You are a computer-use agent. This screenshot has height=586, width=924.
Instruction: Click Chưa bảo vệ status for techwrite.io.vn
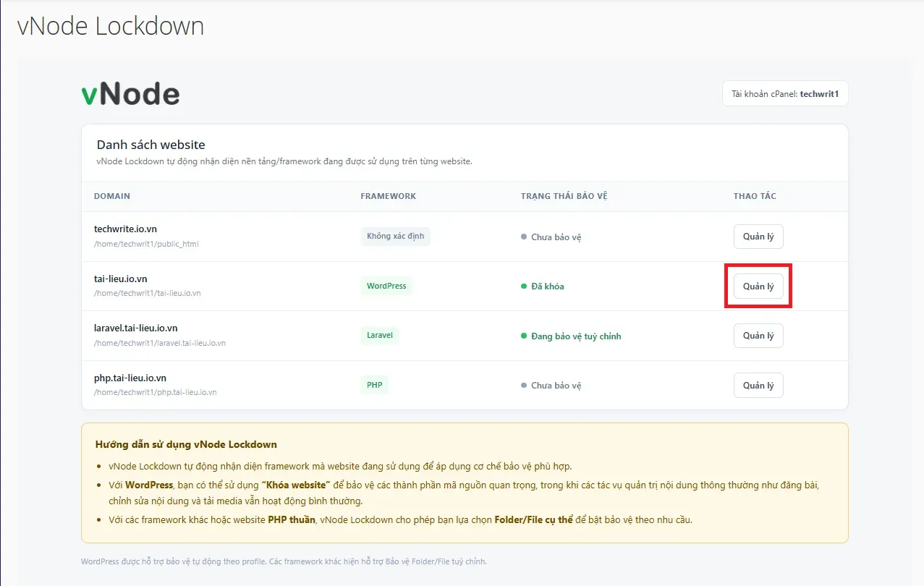point(551,237)
